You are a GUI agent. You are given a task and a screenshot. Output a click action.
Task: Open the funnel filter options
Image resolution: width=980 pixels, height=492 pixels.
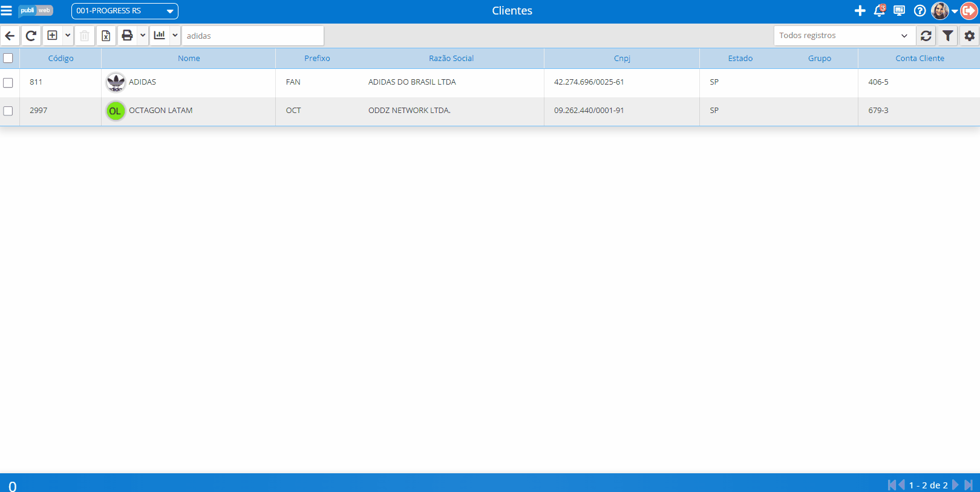click(x=948, y=36)
